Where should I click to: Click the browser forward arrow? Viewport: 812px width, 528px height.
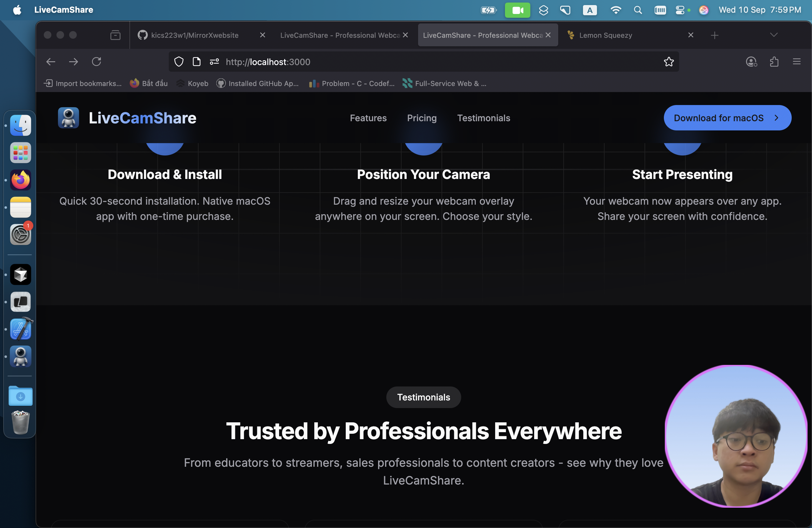click(73, 62)
